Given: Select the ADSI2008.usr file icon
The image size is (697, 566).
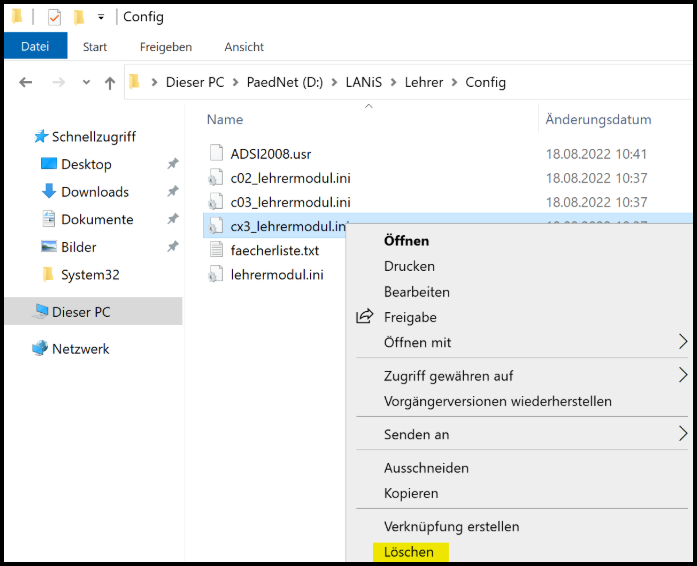Looking at the screenshot, I should [217, 153].
